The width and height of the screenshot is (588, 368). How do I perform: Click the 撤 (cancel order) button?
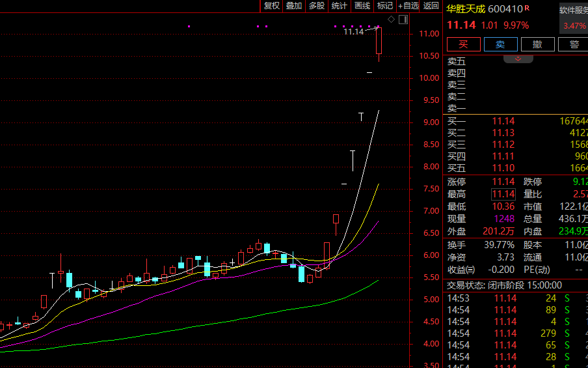537,44
